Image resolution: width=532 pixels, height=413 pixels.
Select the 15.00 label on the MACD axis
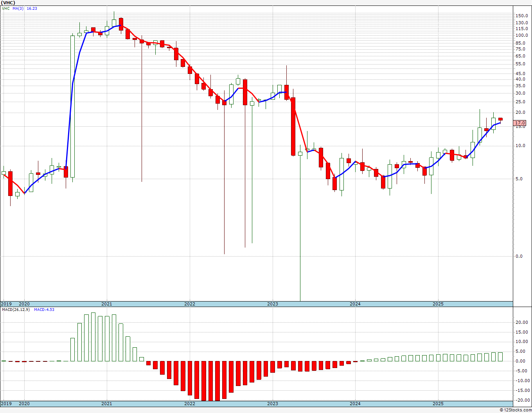click(521, 332)
